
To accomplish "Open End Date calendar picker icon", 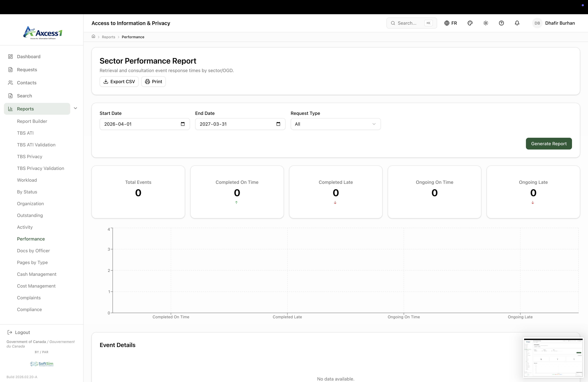I will point(278,124).
